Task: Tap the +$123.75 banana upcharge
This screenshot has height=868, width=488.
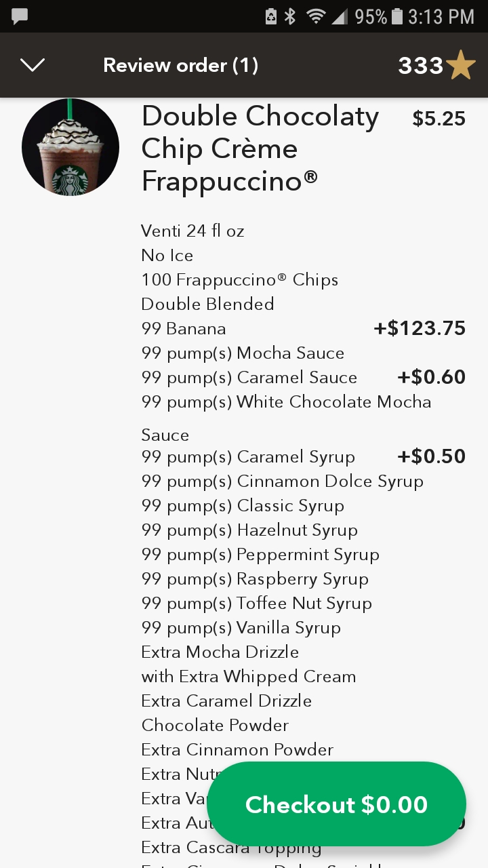Action: 420,329
